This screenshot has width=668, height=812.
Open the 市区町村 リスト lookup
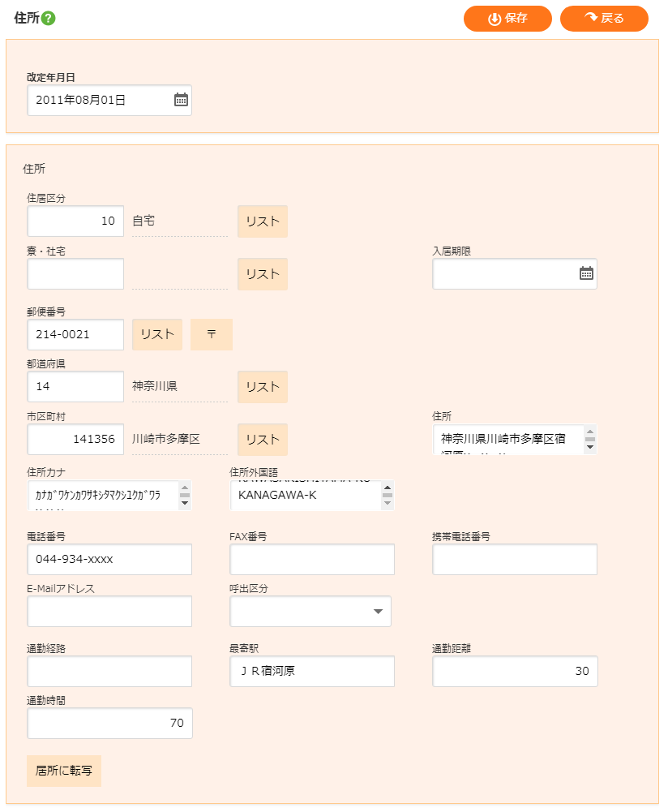(x=262, y=440)
